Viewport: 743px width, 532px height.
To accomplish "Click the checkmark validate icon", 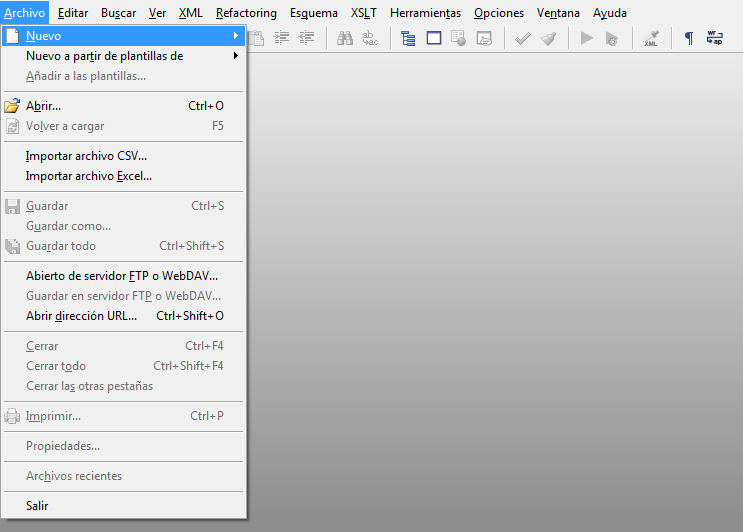I will pyautogui.click(x=523, y=38).
